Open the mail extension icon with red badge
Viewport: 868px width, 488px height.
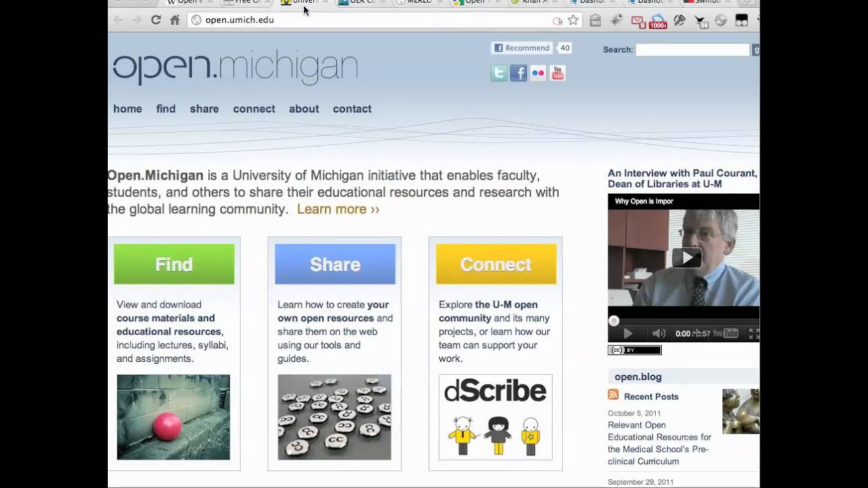point(637,21)
